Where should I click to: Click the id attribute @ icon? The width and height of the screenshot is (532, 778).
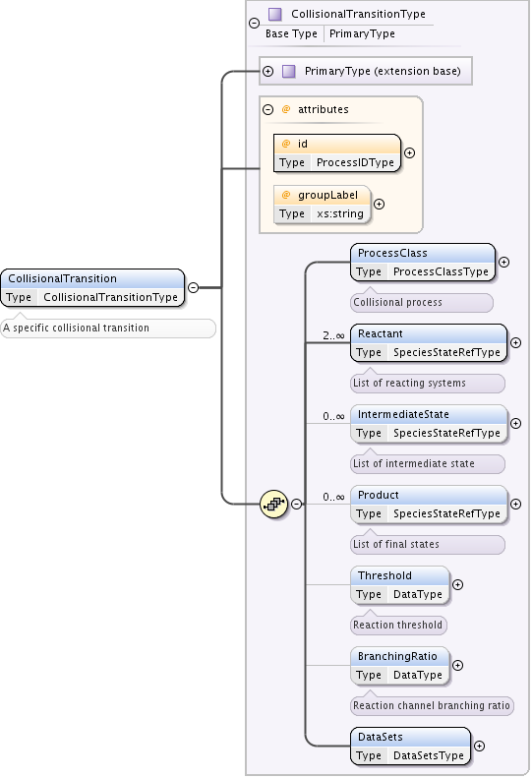(286, 144)
